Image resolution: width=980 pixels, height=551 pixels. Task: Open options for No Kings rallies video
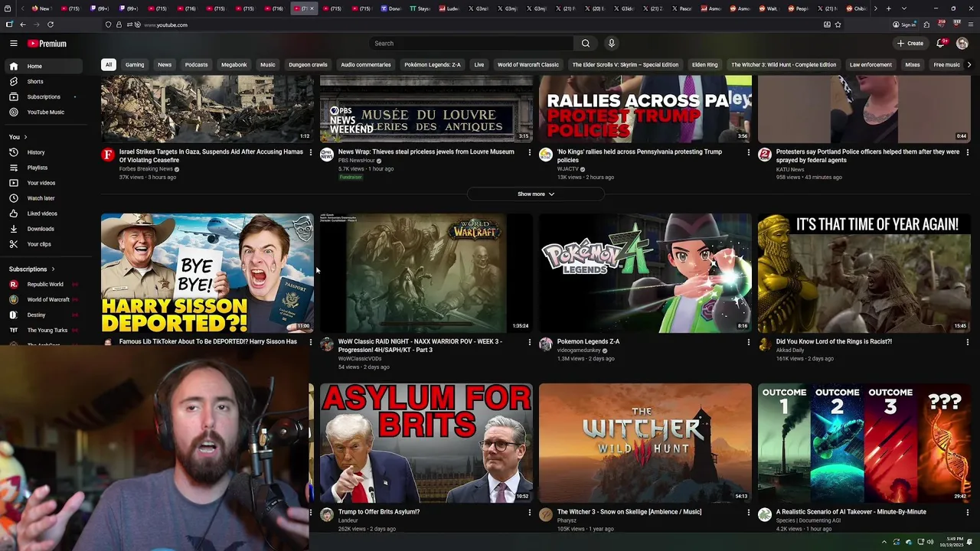tap(748, 152)
